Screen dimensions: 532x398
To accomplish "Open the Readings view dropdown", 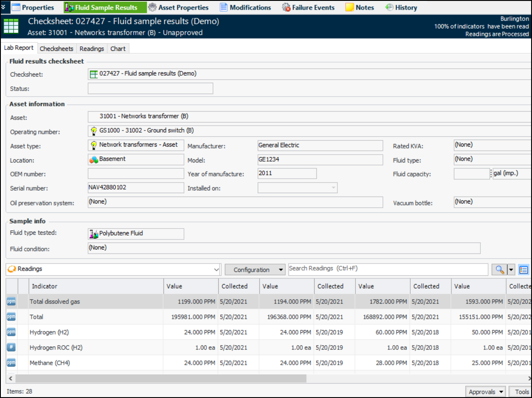I will click(216, 270).
